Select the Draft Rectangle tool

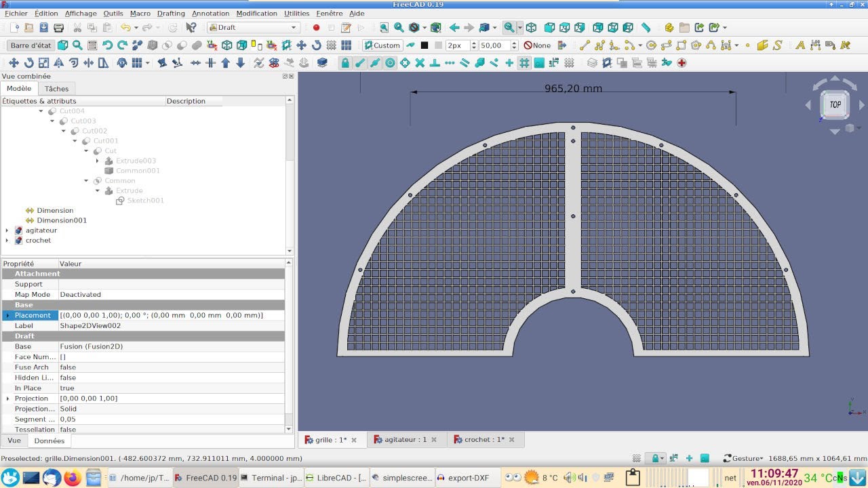pos(681,45)
